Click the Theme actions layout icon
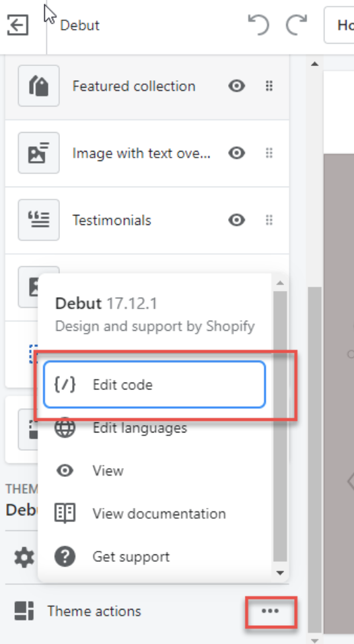The image size is (354, 644). [x=24, y=611]
